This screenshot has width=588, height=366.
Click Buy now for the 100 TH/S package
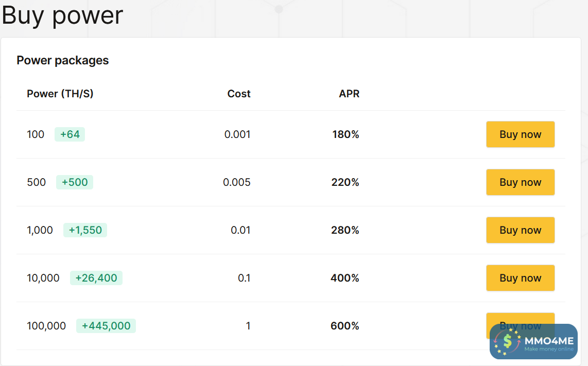(520, 134)
